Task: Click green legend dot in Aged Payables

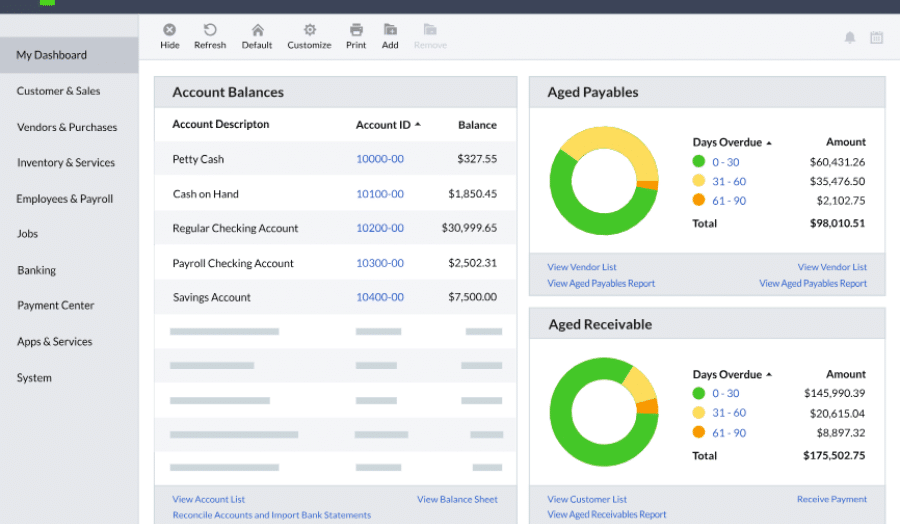Action: 699,161
